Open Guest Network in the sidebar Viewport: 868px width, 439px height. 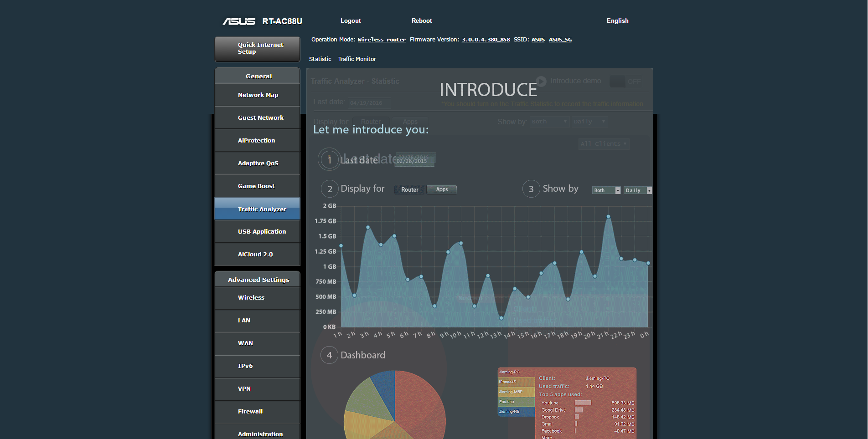pos(258,117)
